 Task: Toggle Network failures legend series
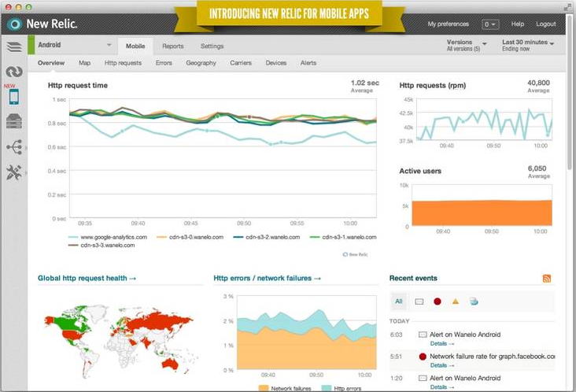tap(285, 388)
